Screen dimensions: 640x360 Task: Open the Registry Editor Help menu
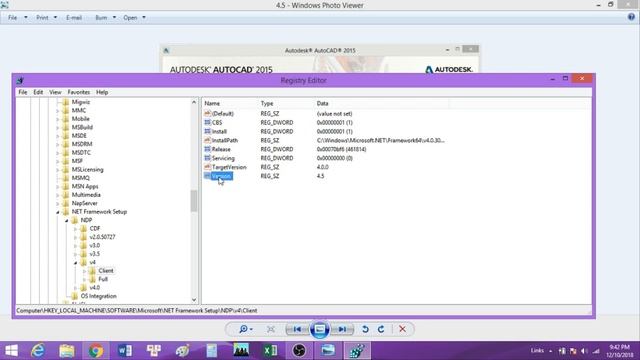click(102, 92)
